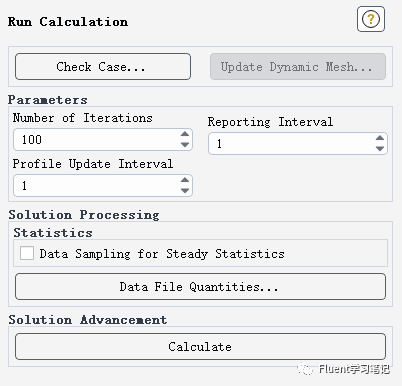The width and height of the screenshot is (402, 386).
Task: Click the Run Calculation panel title
Action: (68, 22)
